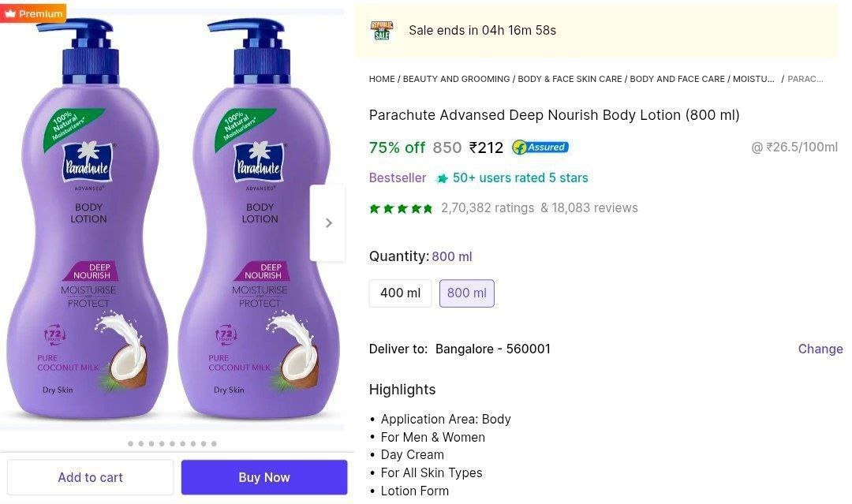
Task: Go to BEAUTY AND GROOMING breadcrumb
Action: point(457,79)
